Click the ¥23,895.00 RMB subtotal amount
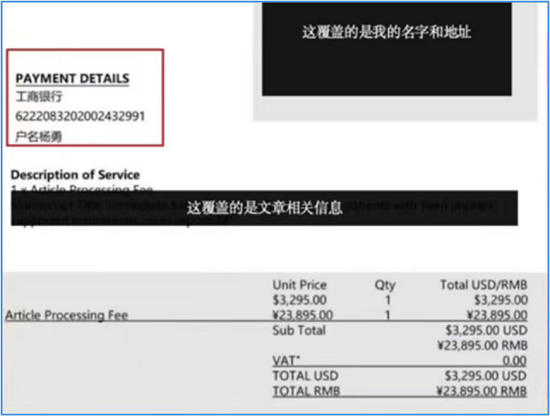This screenshot has height=416, width=550. pyautogui.click(x=482, y=345)
